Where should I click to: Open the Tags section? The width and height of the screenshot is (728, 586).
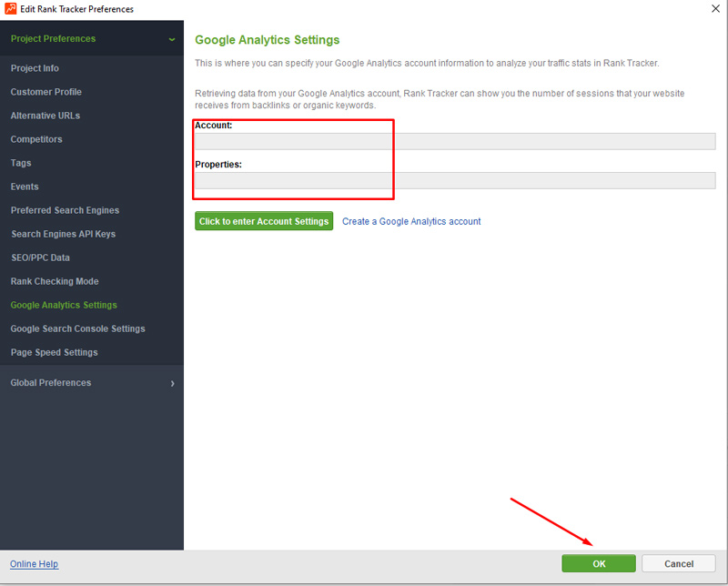tap(21, 163)
